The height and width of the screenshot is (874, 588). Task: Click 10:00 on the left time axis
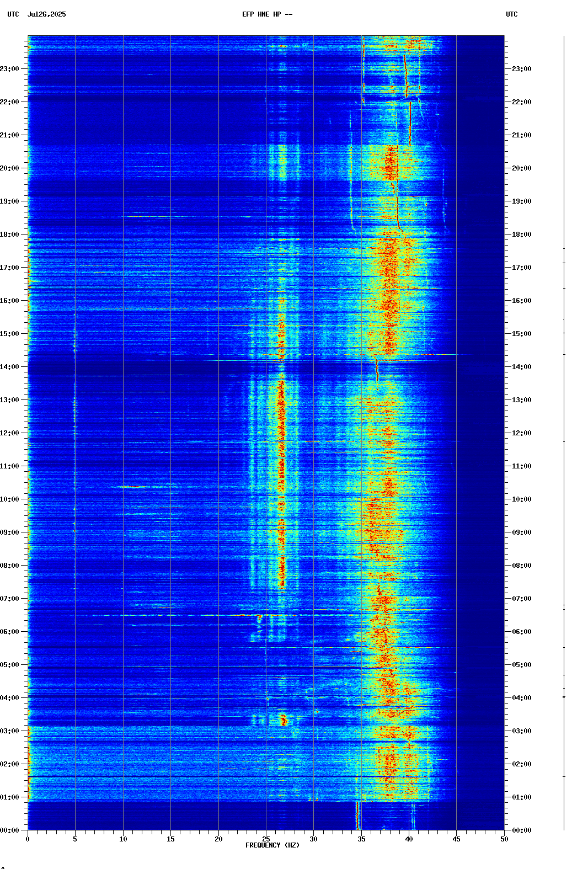point(9,499)
